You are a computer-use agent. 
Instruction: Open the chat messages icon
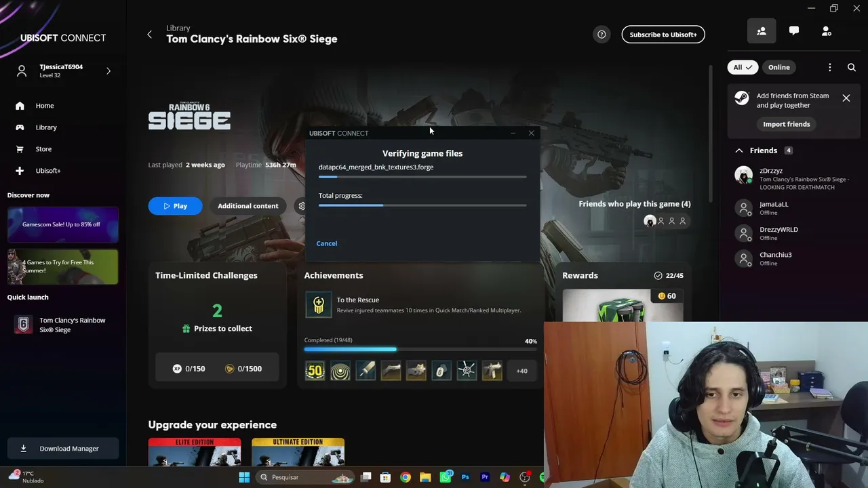pyautogui.click(x=794, y=31)
